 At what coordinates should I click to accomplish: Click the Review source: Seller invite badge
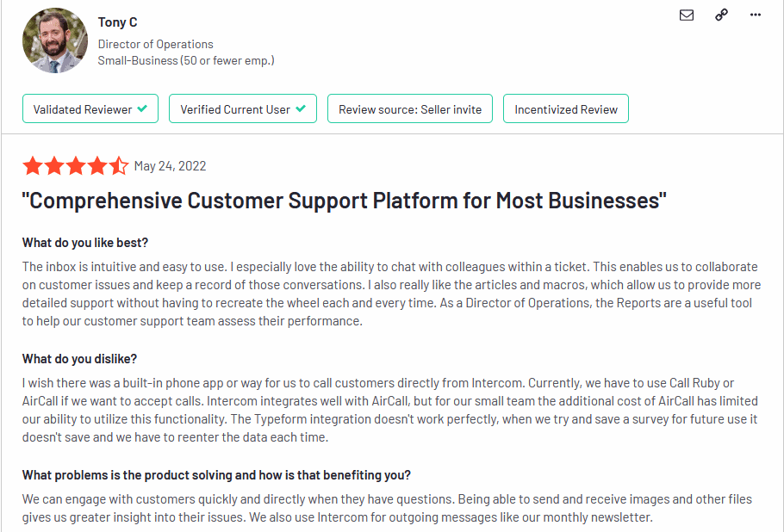pos(410,109)
